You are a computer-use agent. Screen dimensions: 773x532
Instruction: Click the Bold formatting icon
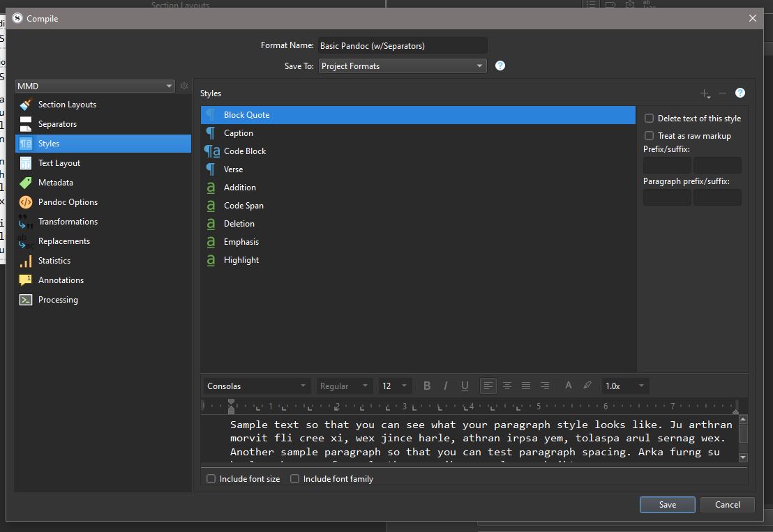[x=427, y=386]
